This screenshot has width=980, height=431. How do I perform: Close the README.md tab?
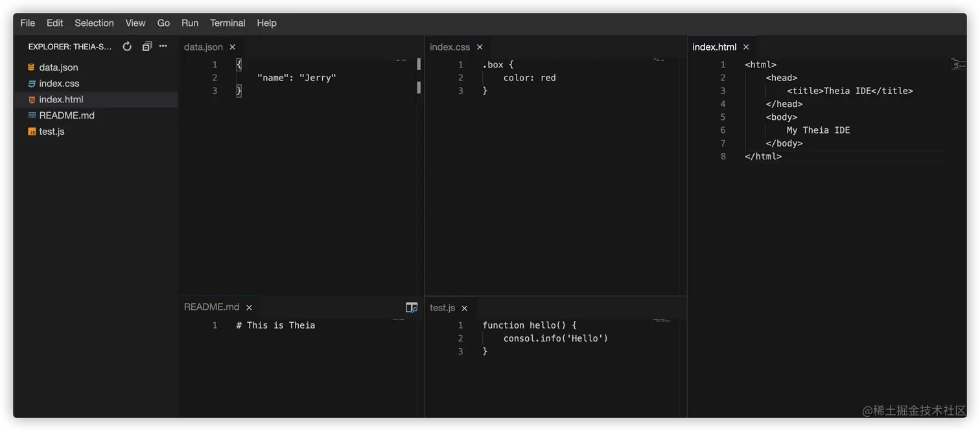249,307
